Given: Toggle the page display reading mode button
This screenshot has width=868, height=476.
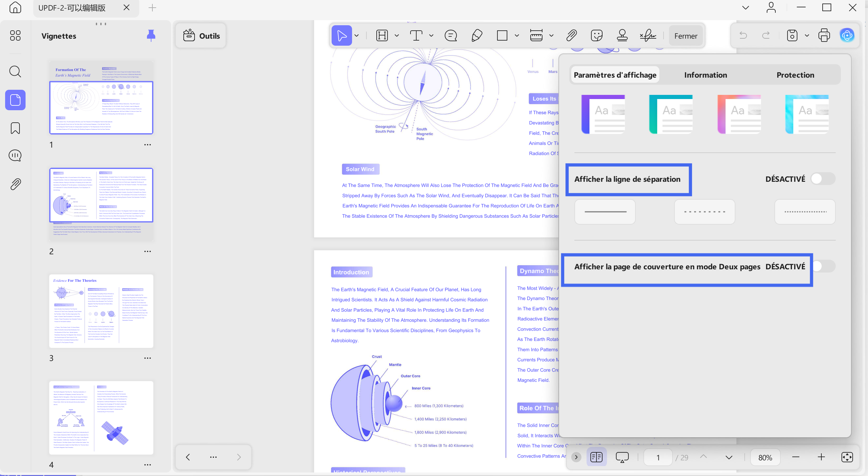Looking at the screenshot, I should [x=596, y=457].
